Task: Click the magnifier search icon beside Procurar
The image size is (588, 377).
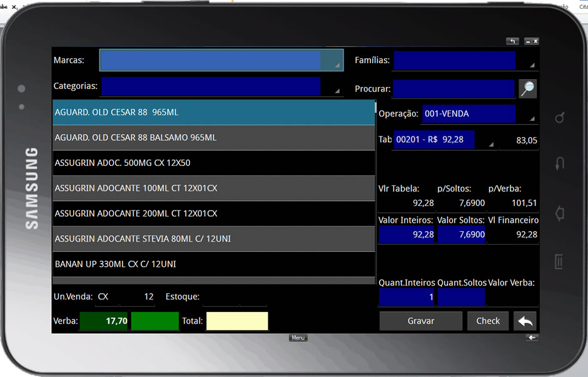Action: [527, 89]
